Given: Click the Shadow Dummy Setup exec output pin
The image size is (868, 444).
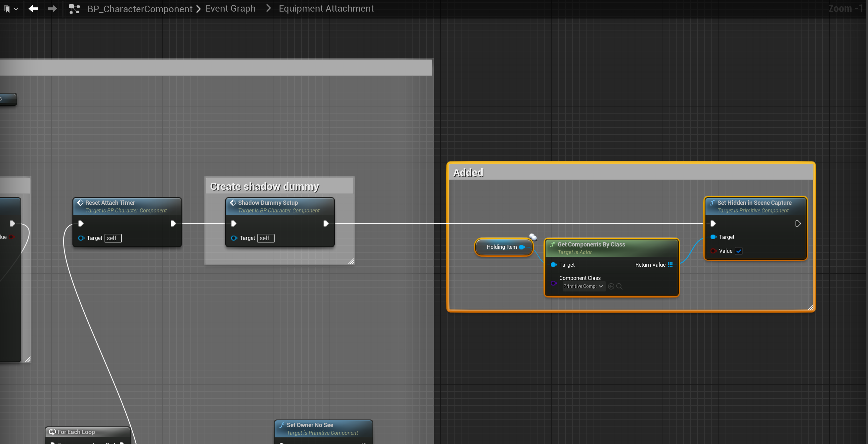Looking at the screenshot, I should [326, 224].
